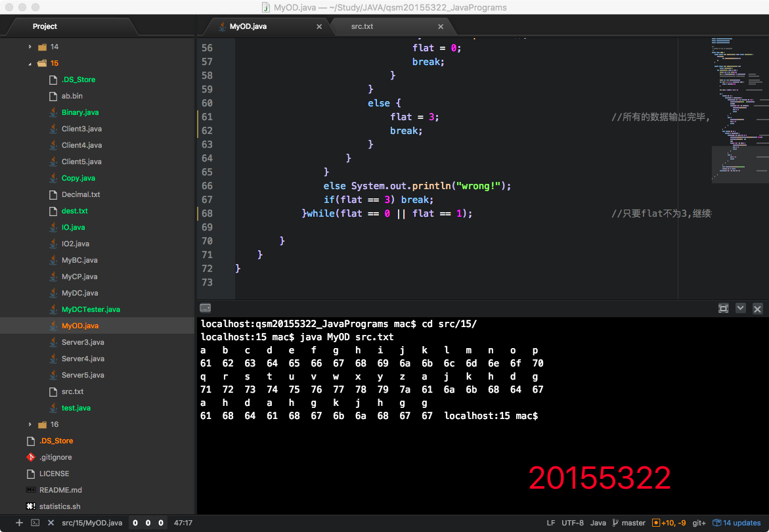Show git diff stats +10, -9

(669, 523)
